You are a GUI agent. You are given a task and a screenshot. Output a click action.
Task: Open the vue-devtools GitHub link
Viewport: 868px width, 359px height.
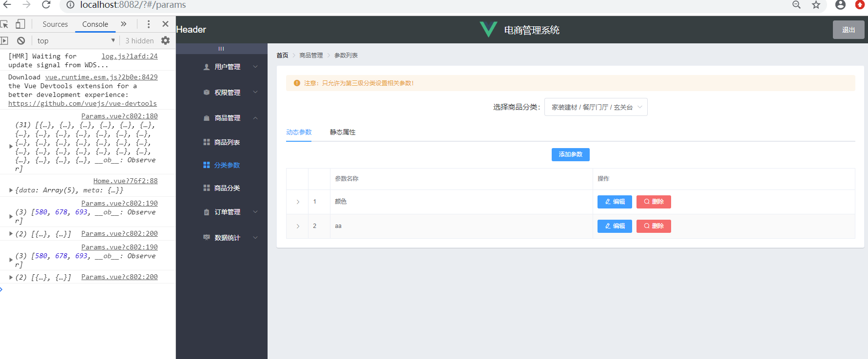pos(82,103)
